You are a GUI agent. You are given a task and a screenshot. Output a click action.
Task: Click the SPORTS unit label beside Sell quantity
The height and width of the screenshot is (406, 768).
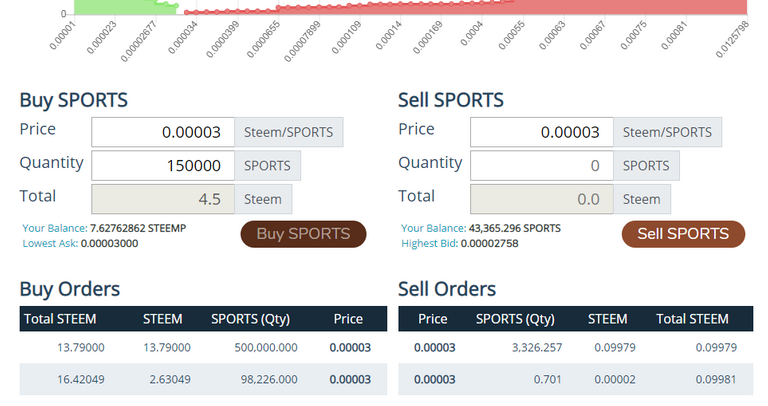tap(646, 166)
